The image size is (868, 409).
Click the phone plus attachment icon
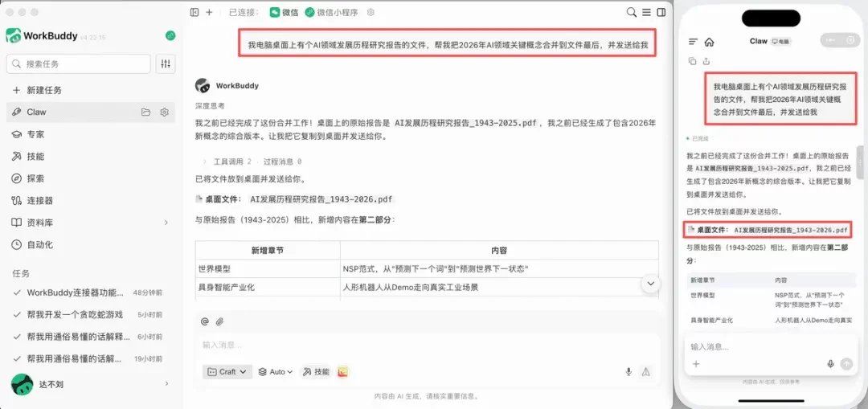coord(696,364)
